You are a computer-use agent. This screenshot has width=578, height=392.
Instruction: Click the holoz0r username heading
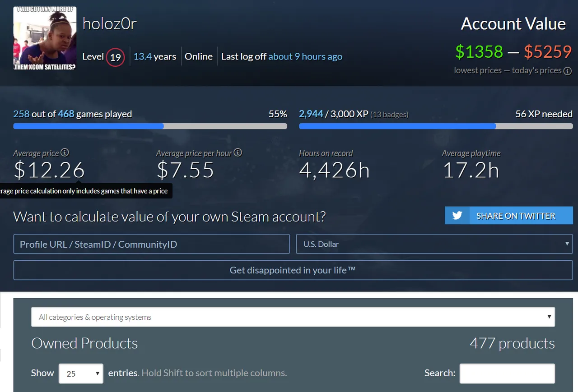(x=109, y=23)
